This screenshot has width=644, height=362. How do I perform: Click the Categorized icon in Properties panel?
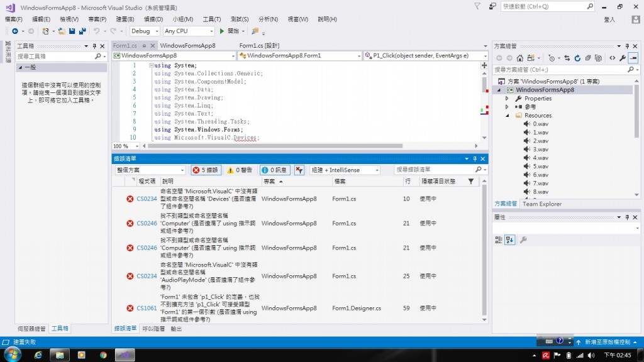pos(499,239)
